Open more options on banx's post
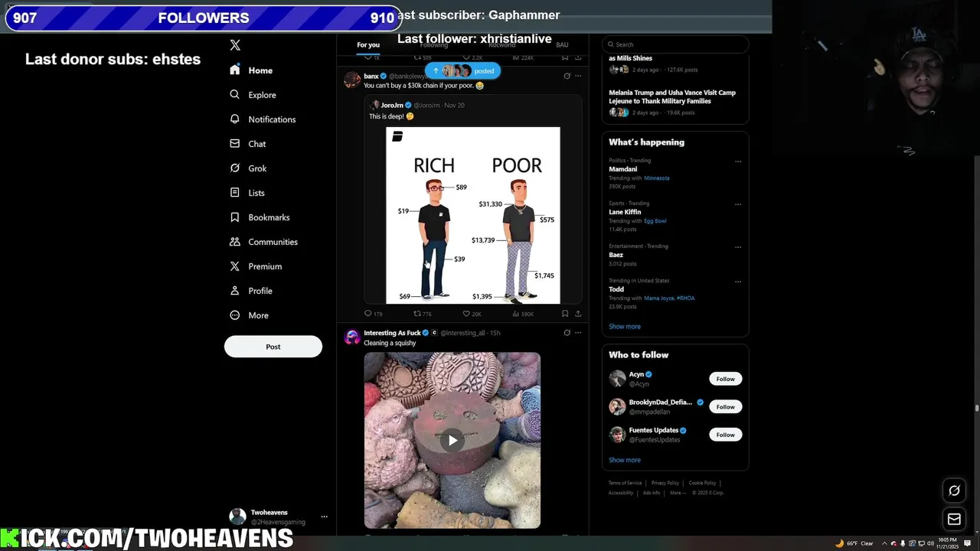 (x=578, y=76)
